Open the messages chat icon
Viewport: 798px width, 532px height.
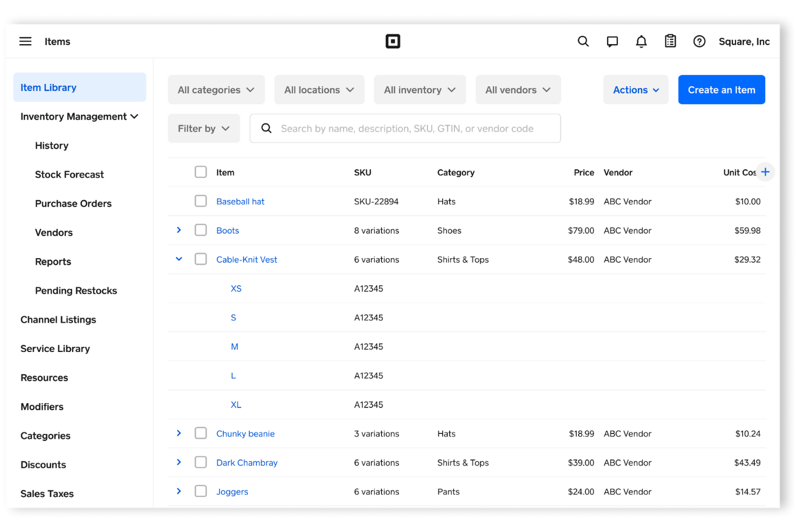click(613, 42)
